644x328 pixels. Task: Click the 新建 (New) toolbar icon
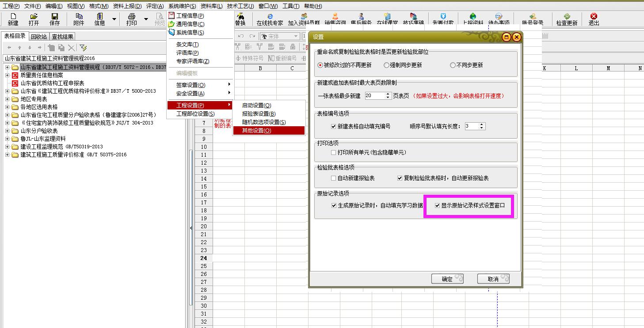(13, 19)
